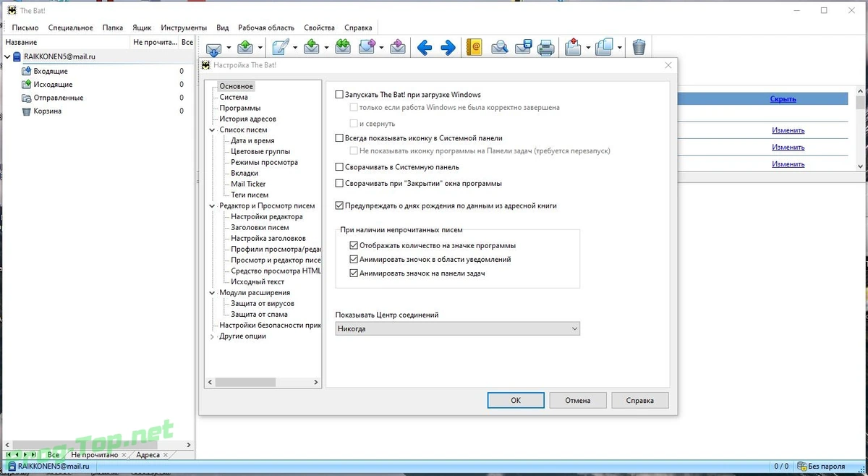This screenshot has width=868, height=476.
Task: Select Система in the settings tree
Action: (x=234, y=97)
